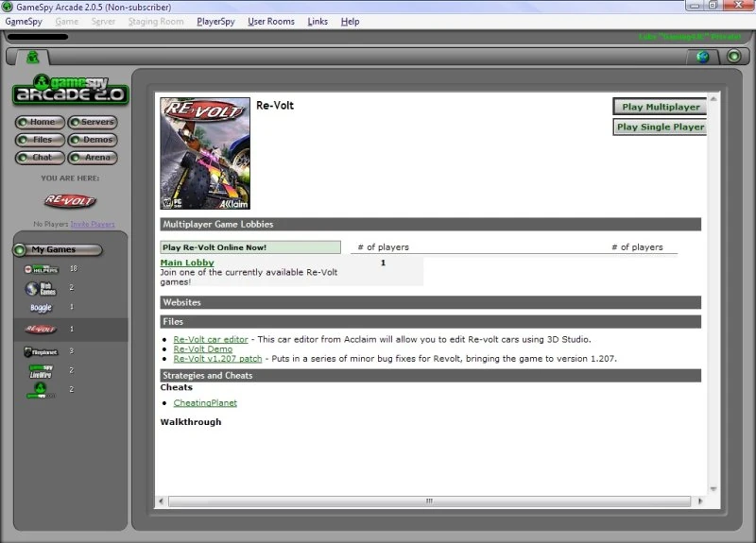Screen dimensions: 756x543
Task: Open the Arena section
Action: pos(93,158)
